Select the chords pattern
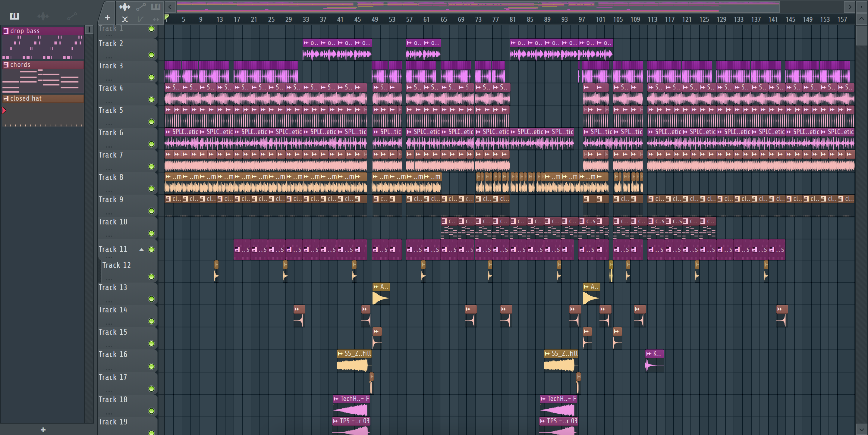Screen dimensions: 868x435 pyautogui.click(x=43, y=65)
